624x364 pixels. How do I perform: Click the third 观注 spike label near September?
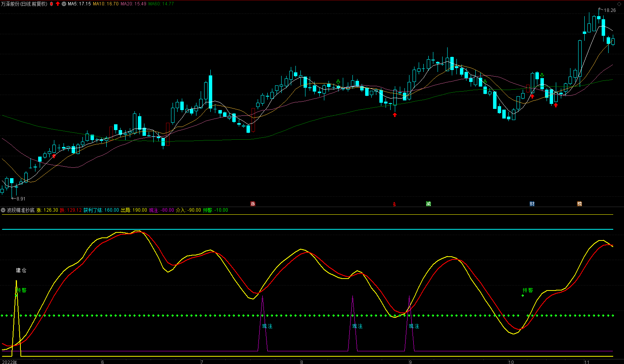pos(414,326)
